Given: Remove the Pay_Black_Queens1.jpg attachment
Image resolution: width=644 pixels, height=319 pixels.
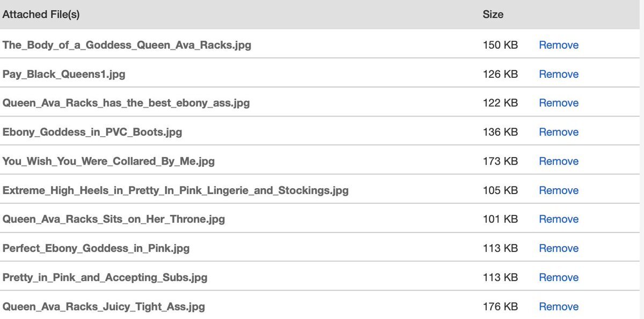Looking at the screenshot, I should click(x=558, y=74).
